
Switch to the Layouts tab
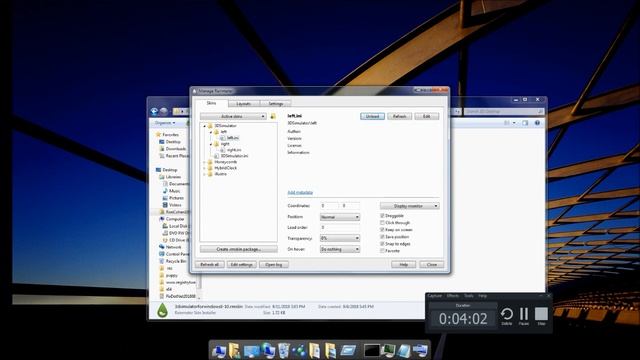point(244,104)
